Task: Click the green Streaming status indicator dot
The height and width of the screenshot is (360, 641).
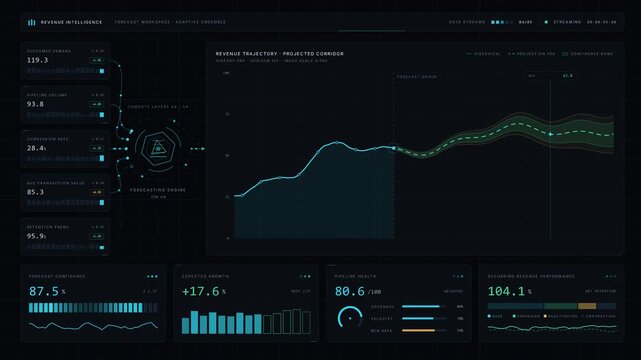Action: click(546, 22)
